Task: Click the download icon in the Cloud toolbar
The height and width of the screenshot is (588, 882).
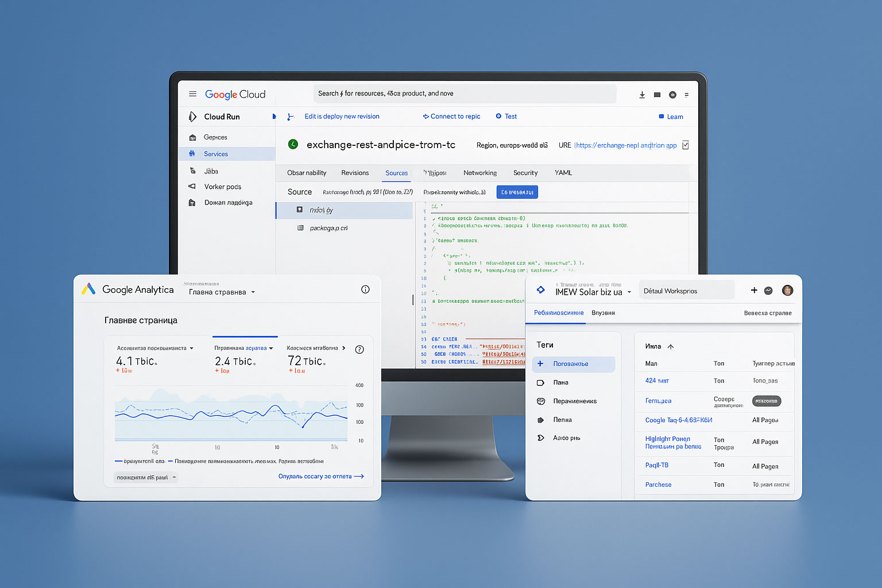Action: tap(642, 94)
